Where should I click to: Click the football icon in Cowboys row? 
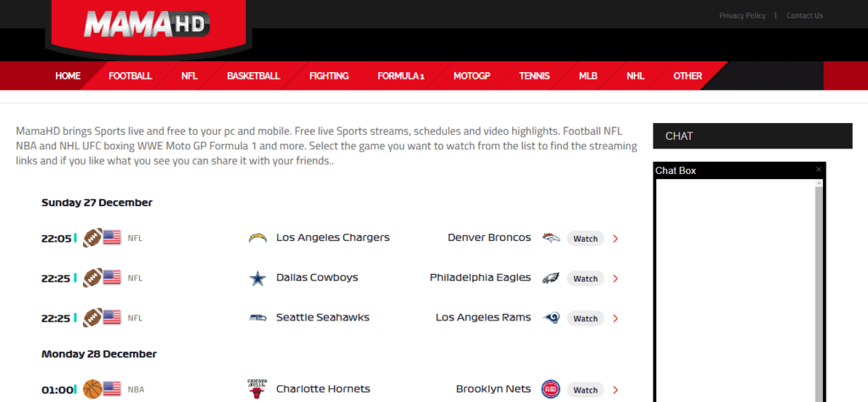coord(92,278)
